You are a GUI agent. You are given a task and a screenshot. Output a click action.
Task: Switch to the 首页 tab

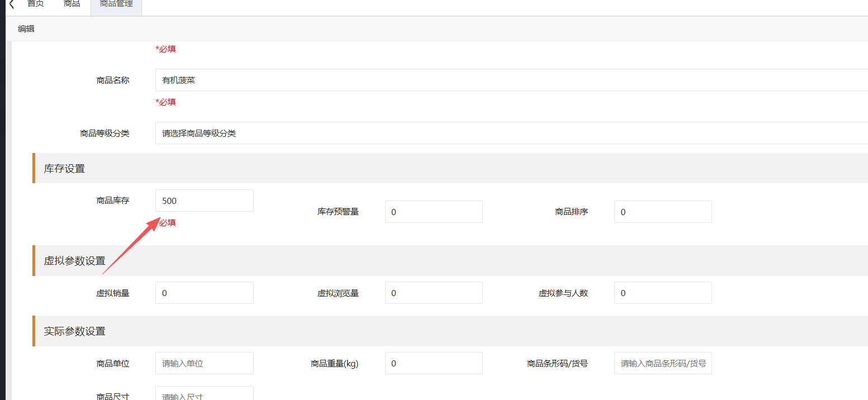(x=36, y=4)
